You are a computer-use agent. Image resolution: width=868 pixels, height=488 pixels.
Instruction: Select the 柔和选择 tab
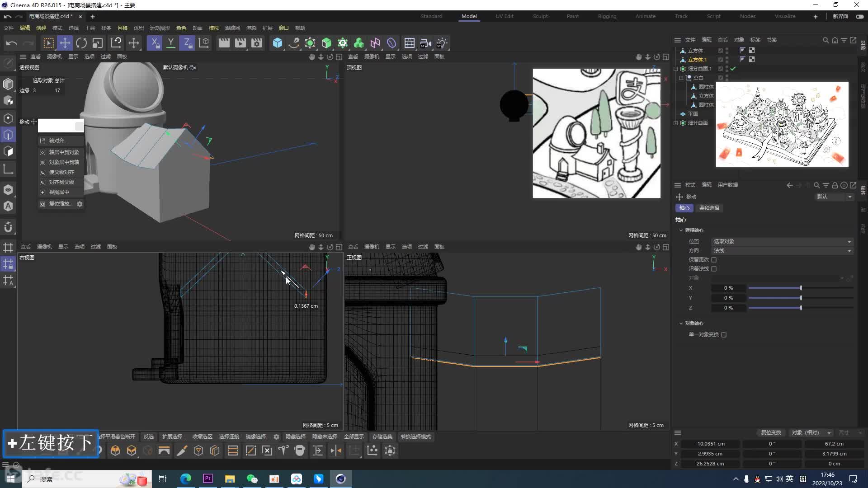point(709,208)
